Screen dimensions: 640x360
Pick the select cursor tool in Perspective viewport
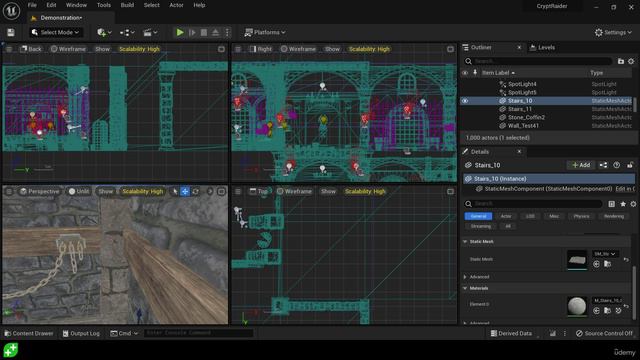175,191
